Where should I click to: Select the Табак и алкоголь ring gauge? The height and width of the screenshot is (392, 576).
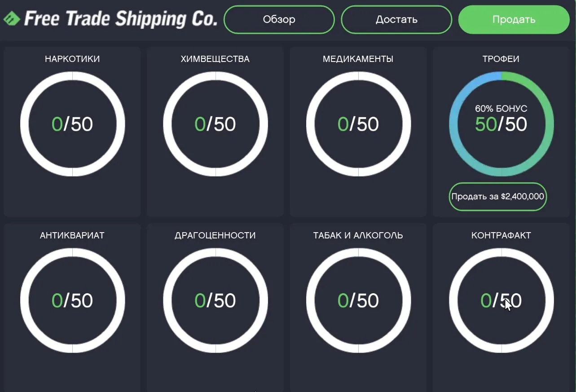tap(358, 300)
